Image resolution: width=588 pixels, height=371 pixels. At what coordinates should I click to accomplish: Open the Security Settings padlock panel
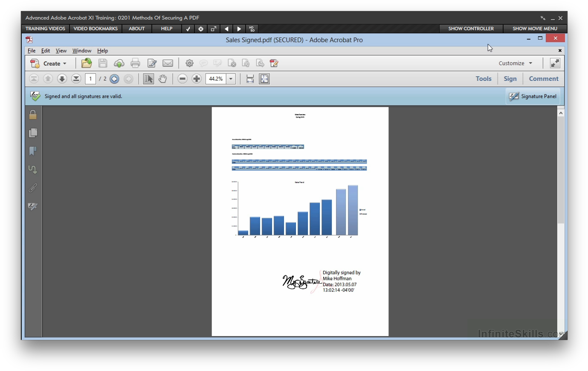33,115
